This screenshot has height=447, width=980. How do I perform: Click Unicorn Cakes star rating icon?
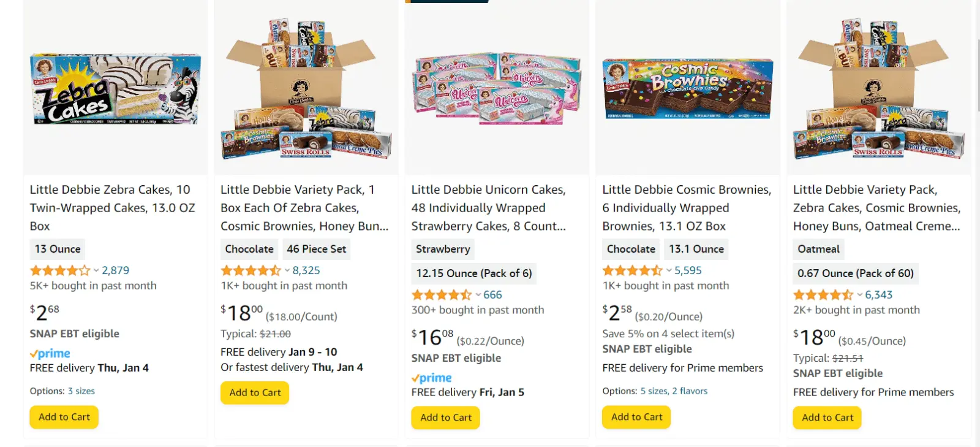[442, 295]
